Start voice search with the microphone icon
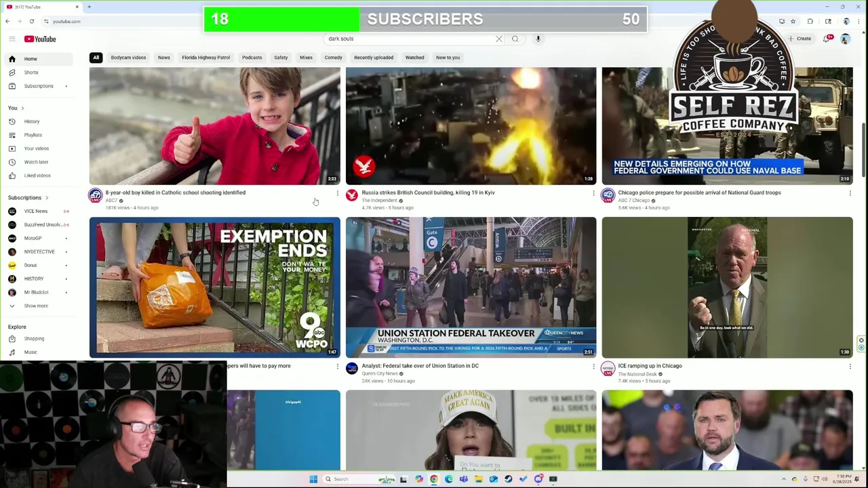 point(538,39)
